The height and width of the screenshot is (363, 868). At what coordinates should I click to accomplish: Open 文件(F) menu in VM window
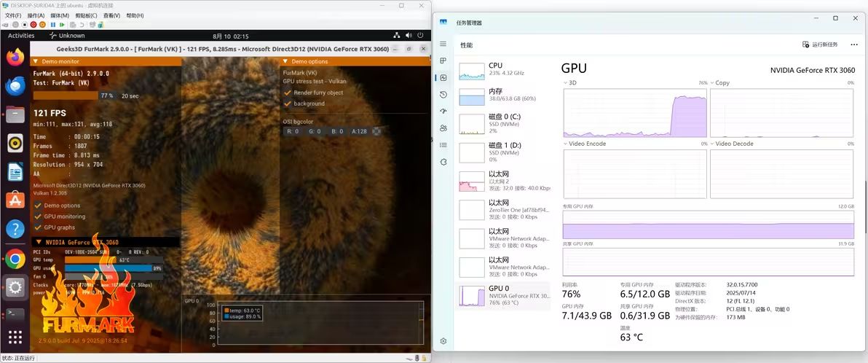click(13, 15)
